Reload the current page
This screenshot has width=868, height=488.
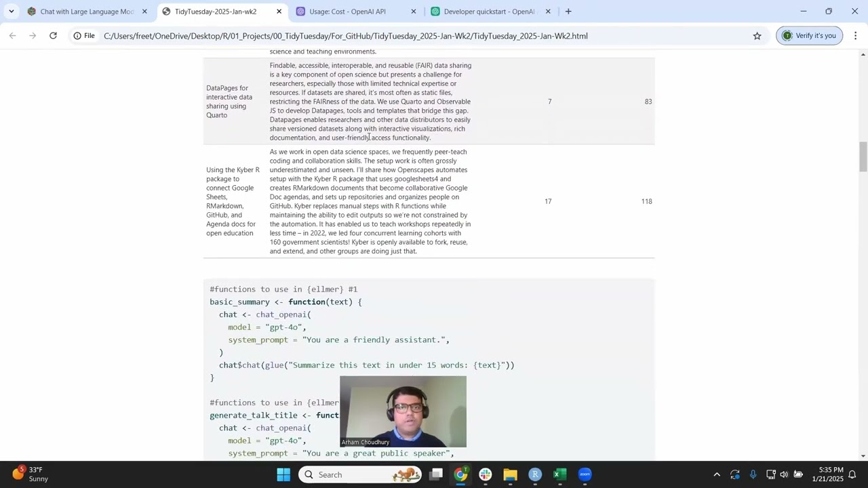tap(53, 36)
